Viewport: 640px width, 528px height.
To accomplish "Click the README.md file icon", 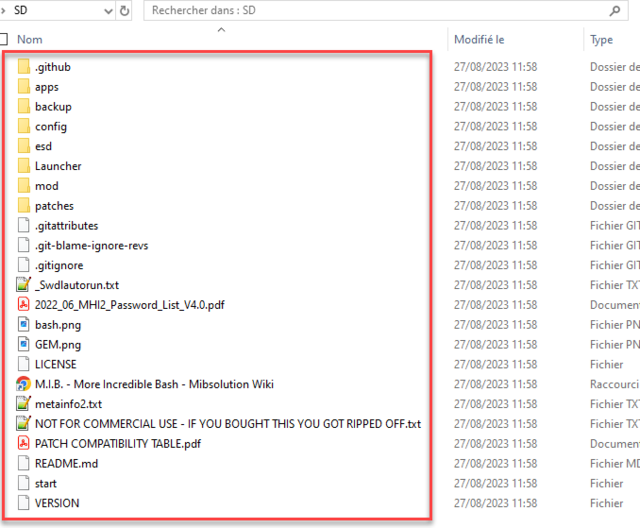I will (x=24, y=463).
